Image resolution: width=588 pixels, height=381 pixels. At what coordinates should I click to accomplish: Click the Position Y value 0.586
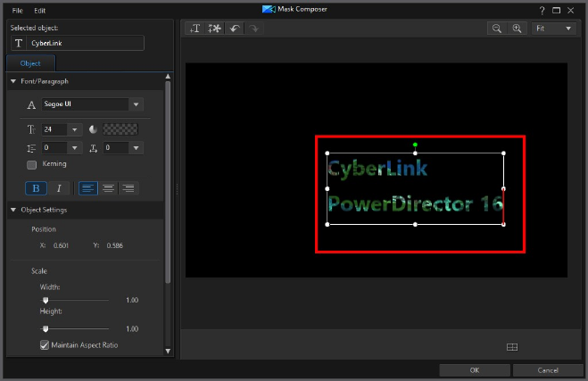pyautogui.click(x=115, y=245)
